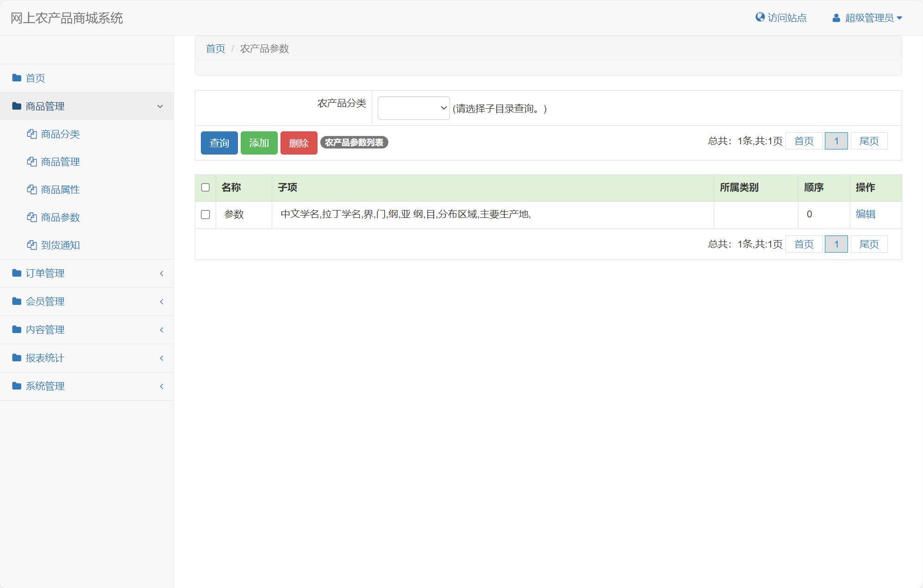Click the folder icon for 内容管理
The image size is (923, 588).
click(16, 329)
